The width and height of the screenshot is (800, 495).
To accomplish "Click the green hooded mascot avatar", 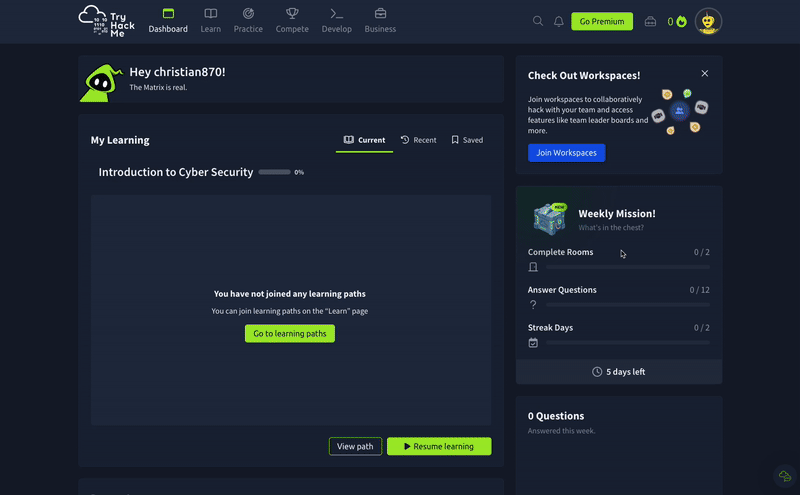I will (101, 83).
